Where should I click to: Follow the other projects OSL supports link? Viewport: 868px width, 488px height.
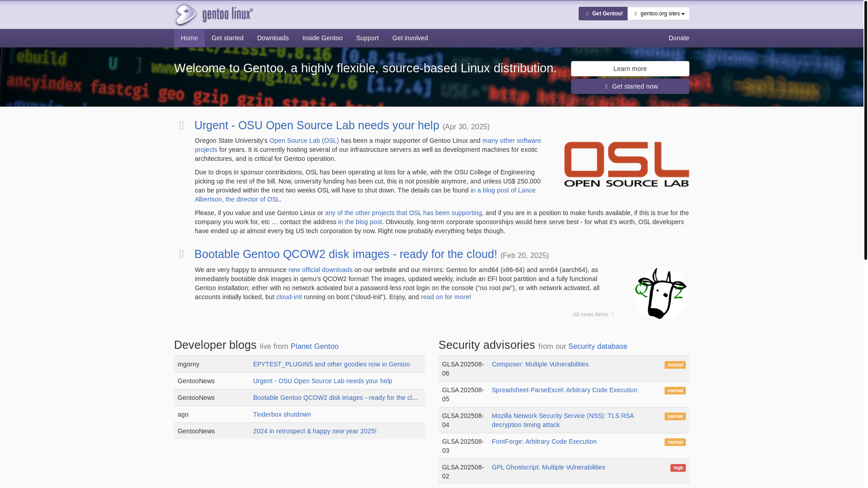(x=403, y=213)
